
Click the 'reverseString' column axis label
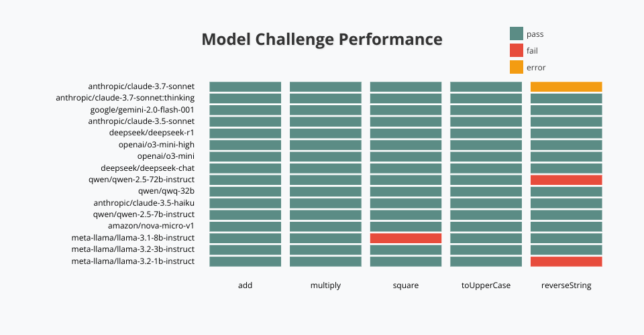coord(566,285)
